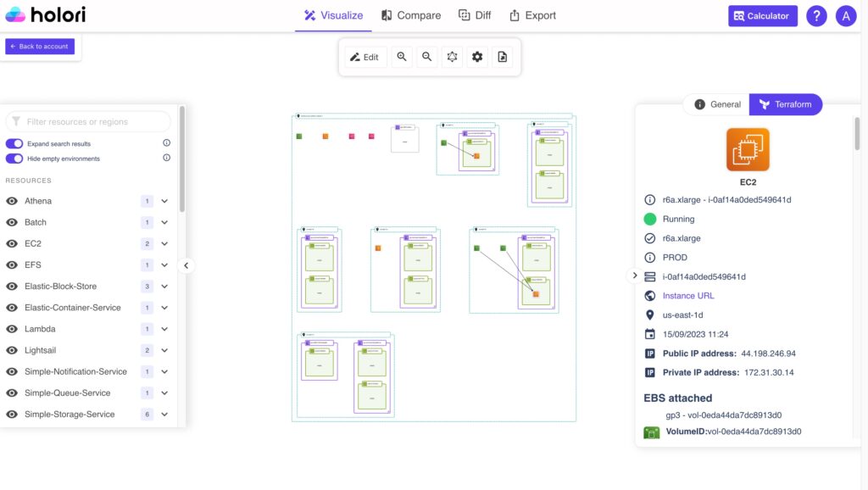Collapse the left resources sidebar
The width and height of the screenshot is (868, 490).
186,264
